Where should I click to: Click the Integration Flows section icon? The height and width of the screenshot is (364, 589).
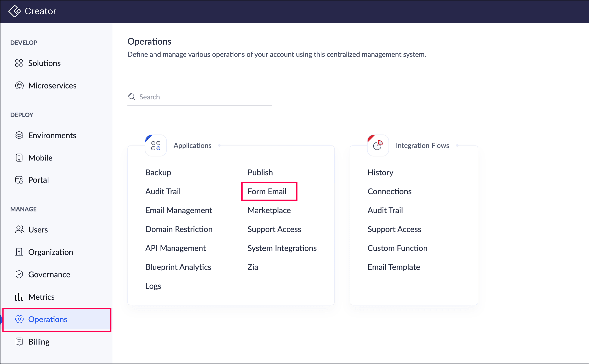(x=378, y=146)
